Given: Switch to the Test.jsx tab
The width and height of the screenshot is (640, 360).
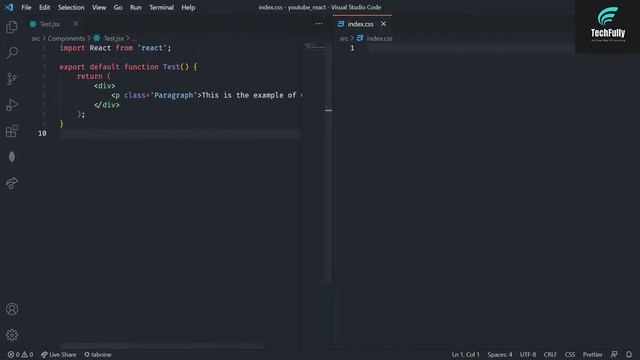Looking at the screenshot, I should pyautogui.click(x=50, y=24).
